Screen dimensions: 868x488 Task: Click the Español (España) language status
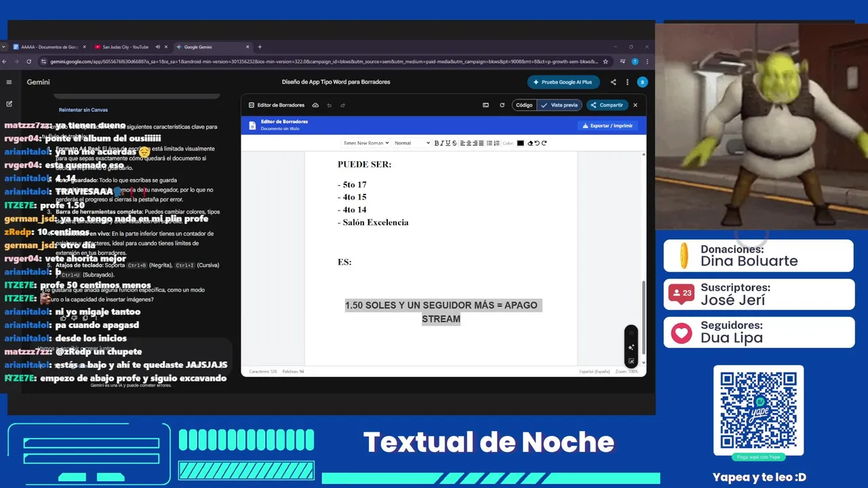595,371
